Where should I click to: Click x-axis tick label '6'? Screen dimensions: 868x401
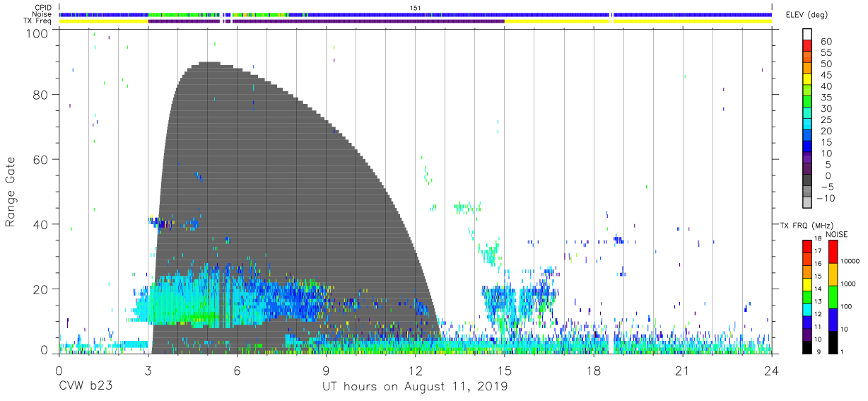click(237, 371)
